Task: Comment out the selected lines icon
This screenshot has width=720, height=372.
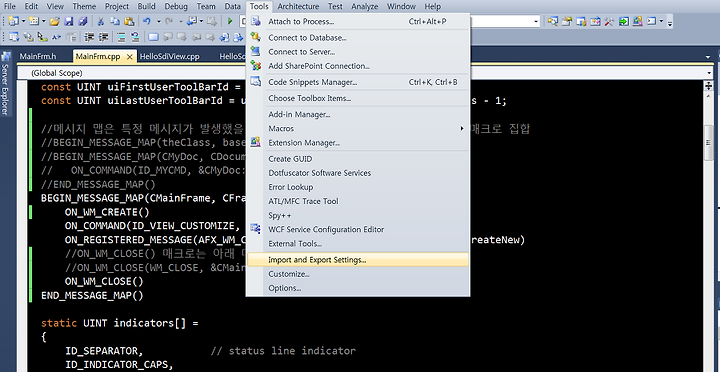Action: 121,37
